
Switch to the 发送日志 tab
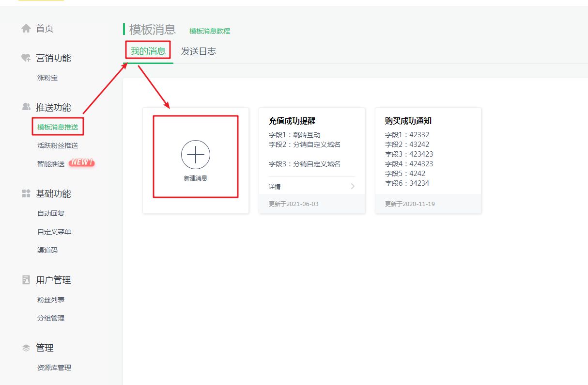pos(199,51)
